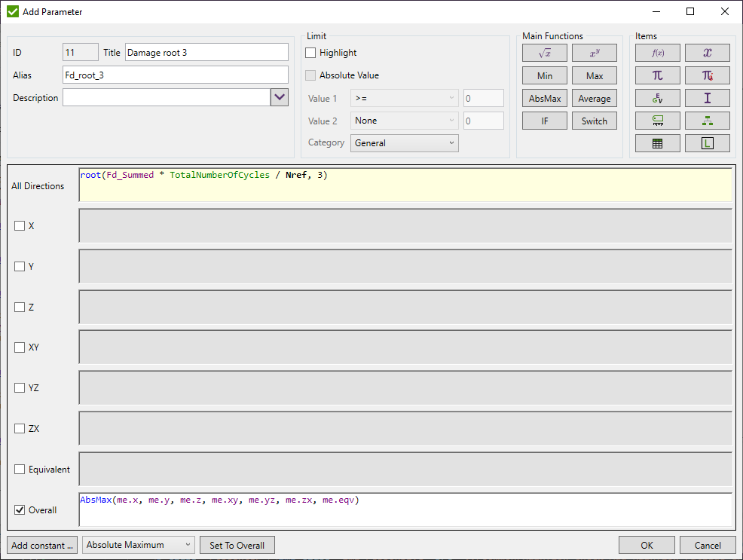The width and height of the screenshot is (743, 560).
Task: Select the f(x) function item
Action: (x=657, y=52)
